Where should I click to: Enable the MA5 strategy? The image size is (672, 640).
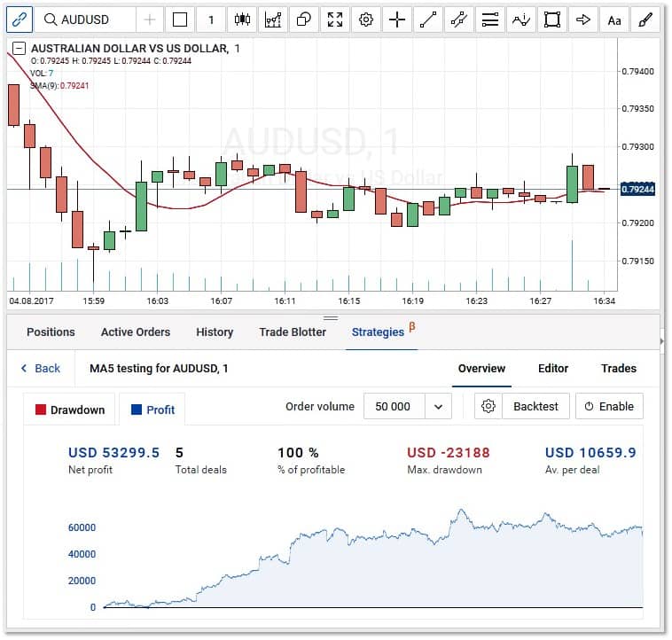(609, 406)
